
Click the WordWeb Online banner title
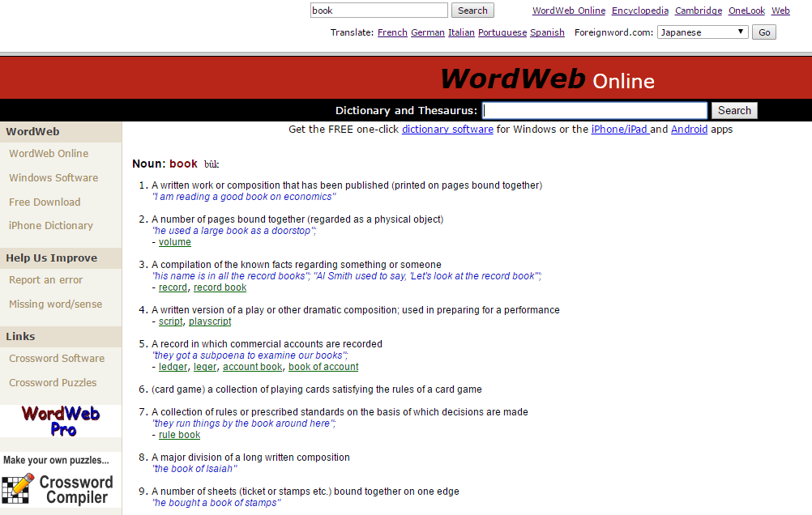click(x=547, y=79)
